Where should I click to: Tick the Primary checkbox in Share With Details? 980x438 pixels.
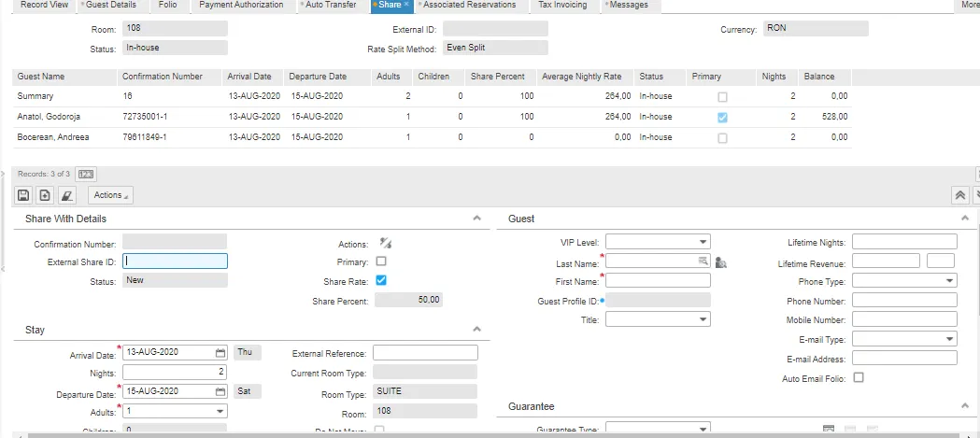(x=381, y=261)
